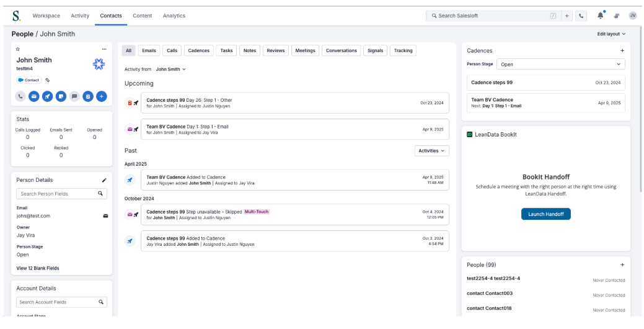Viewport: 644px width, 329px height.
Task: Open the JV user avatar menu
Action: (632, 16)
